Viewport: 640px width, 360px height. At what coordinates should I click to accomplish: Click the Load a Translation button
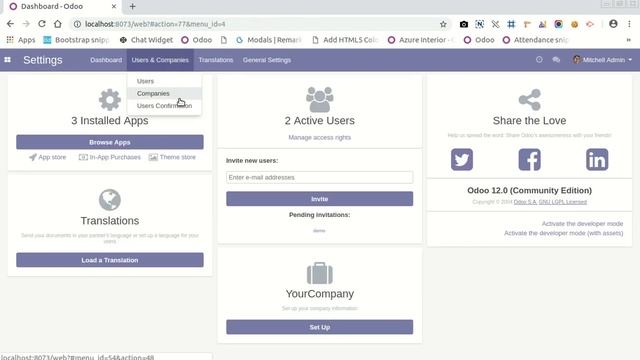point(110,260)
